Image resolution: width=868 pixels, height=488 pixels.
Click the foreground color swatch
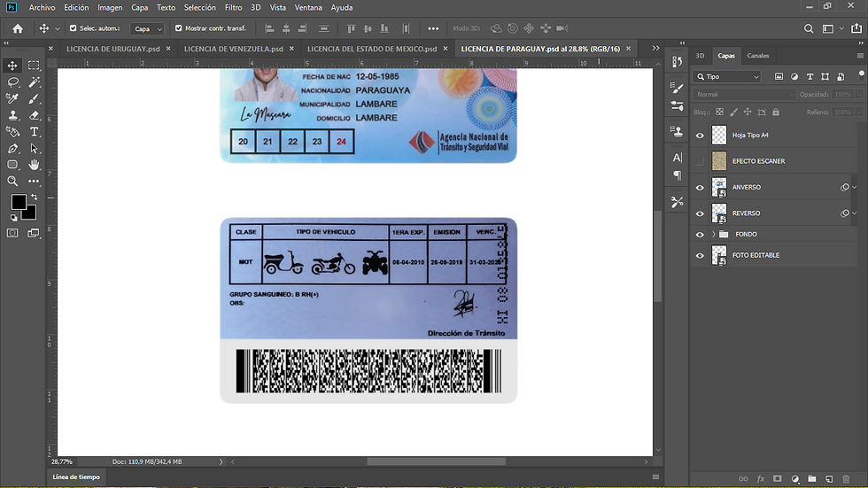tap(19, 202)
